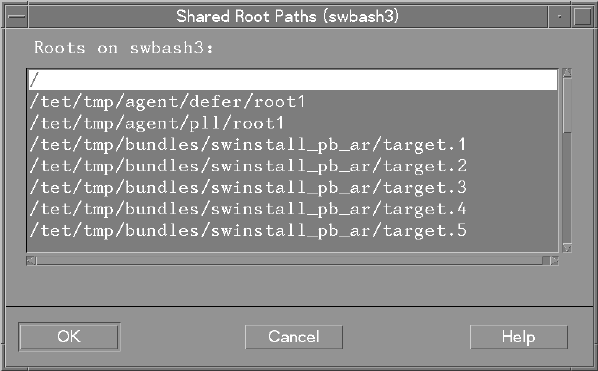Click the vertical scrollbar down arrow

click(567, 248)
